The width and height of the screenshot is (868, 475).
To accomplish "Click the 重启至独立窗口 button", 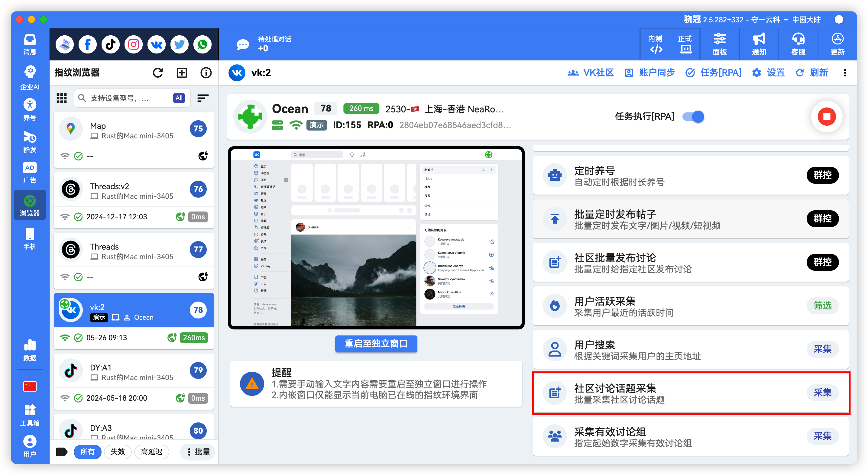I will tap(376, 344).
